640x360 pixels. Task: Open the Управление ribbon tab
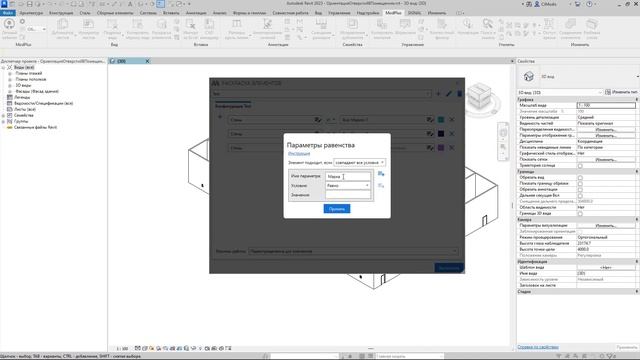(339, 13)
